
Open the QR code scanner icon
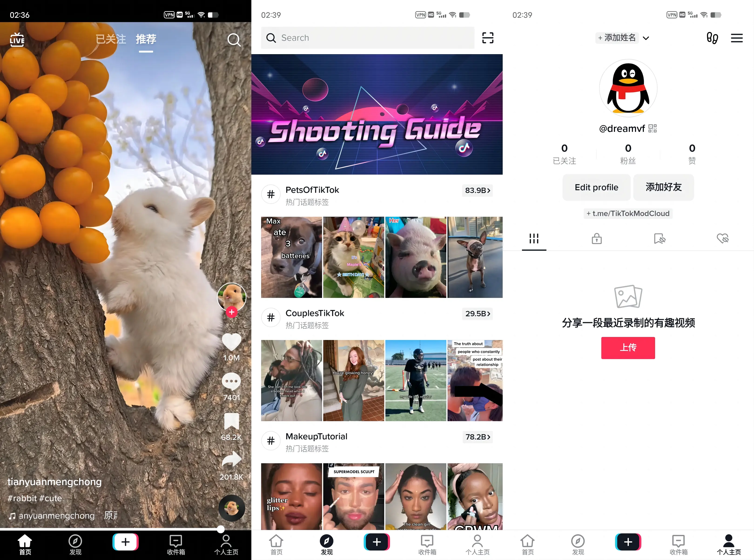[488, 38]
